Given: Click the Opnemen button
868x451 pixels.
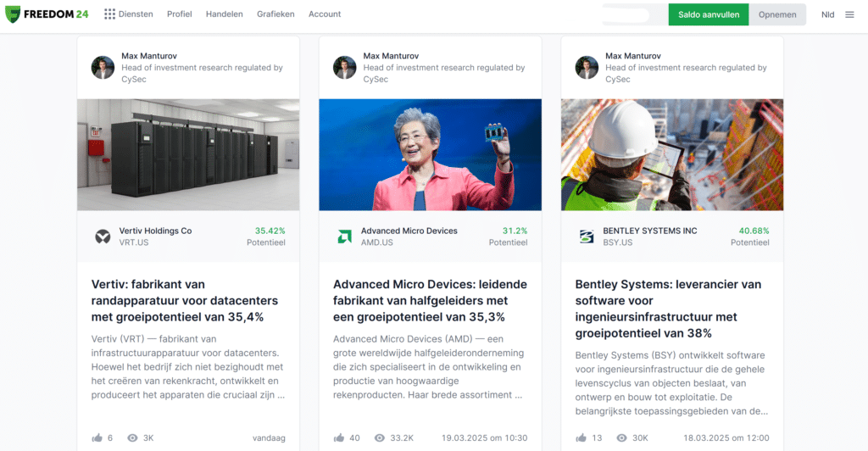Looking at the screenshot, I should point(777,14).
